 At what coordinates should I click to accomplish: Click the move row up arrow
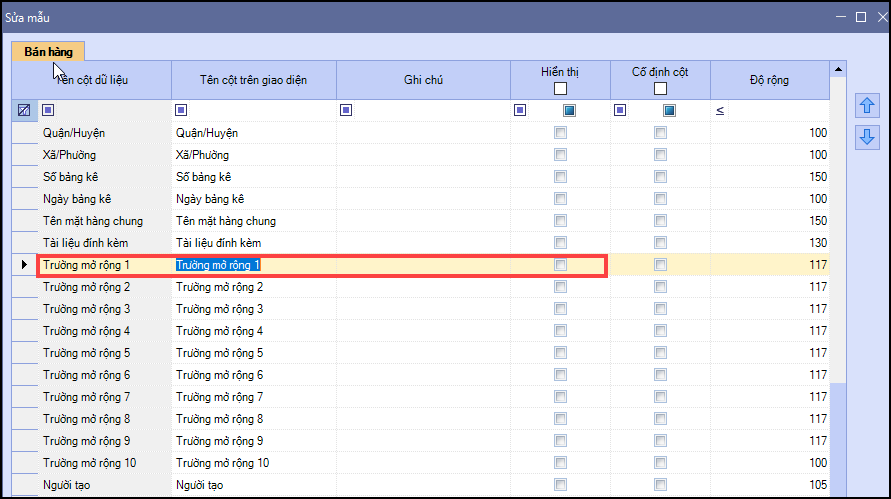867,106
